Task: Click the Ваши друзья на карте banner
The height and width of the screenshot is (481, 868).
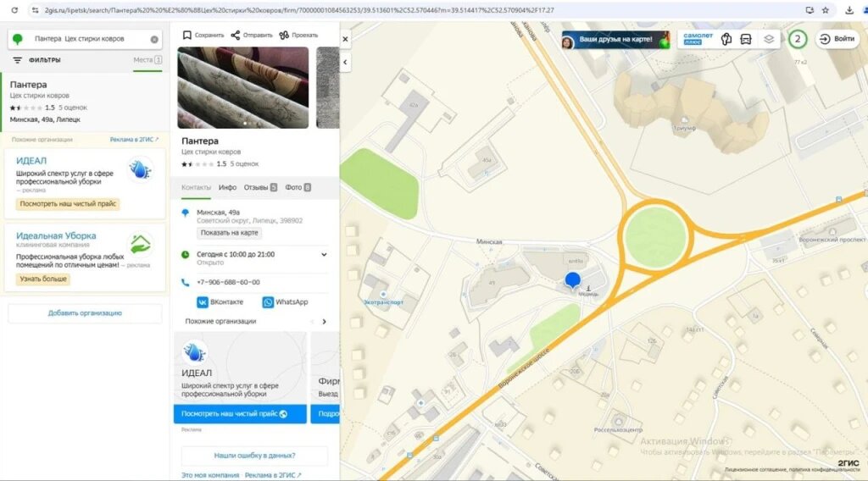Action: pos(616,40)
